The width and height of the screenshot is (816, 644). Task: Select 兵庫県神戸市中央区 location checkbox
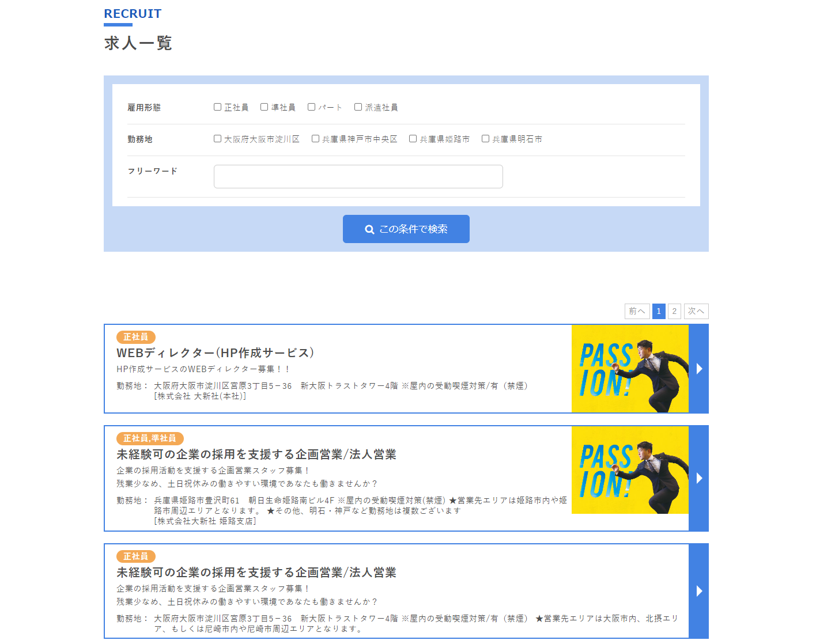click(316, 139)
